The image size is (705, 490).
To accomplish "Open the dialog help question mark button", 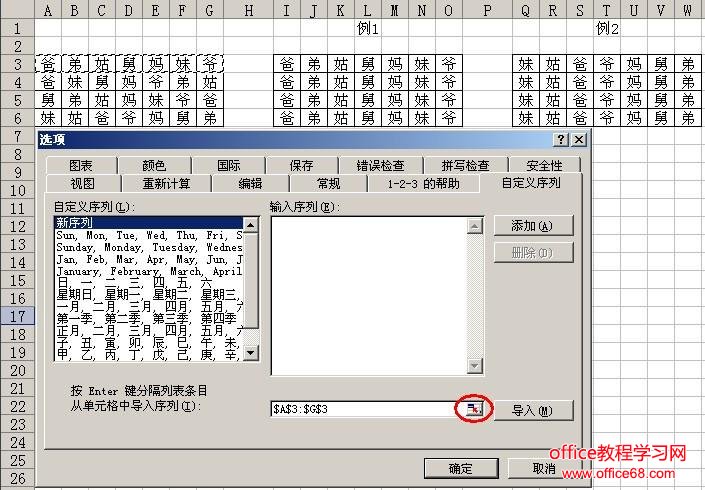I will [560, 139].
